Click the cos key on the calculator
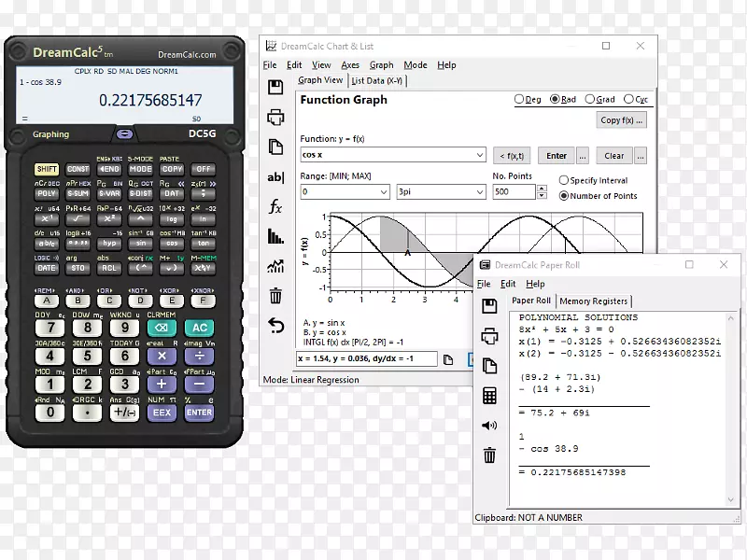Image resolution: width=747 pixels, height=560 pixels. coord(172,244)
